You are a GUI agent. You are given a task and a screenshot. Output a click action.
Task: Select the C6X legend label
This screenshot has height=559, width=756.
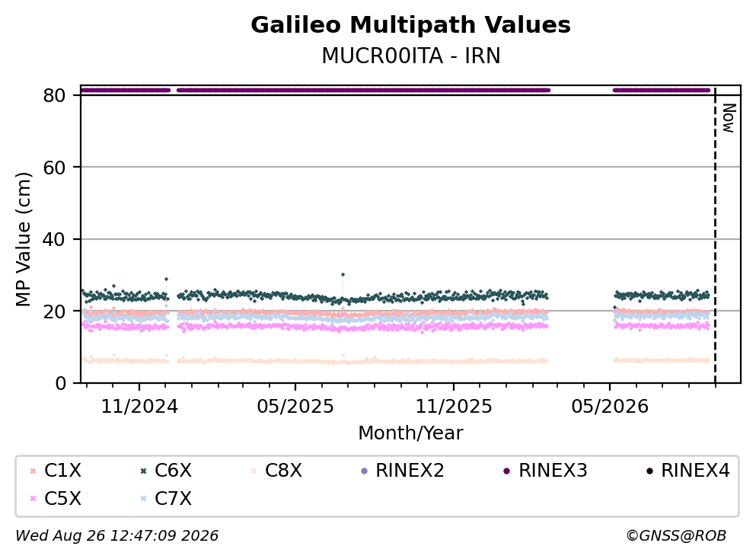(173, 471)
